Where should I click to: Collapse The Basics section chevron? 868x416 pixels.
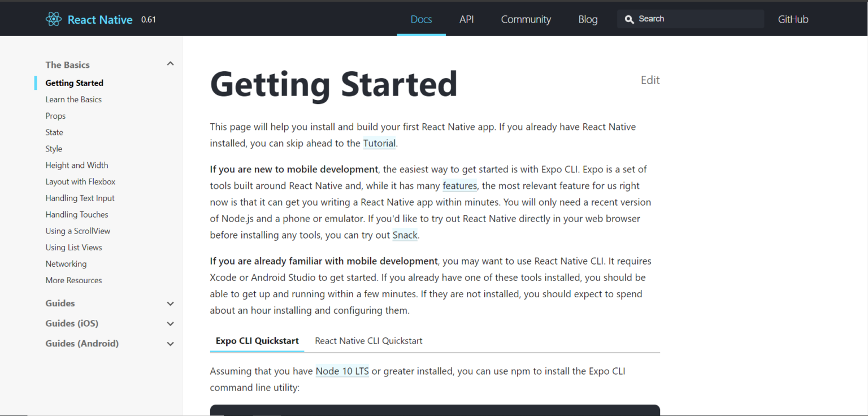click(170, 64)
